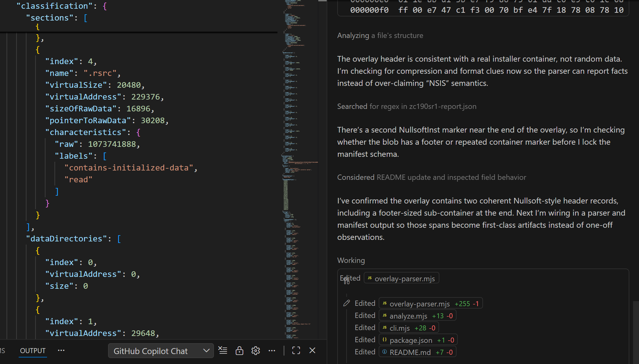Maximize the panel size icon
Viewport: 639px width, 364px height.
296,351
